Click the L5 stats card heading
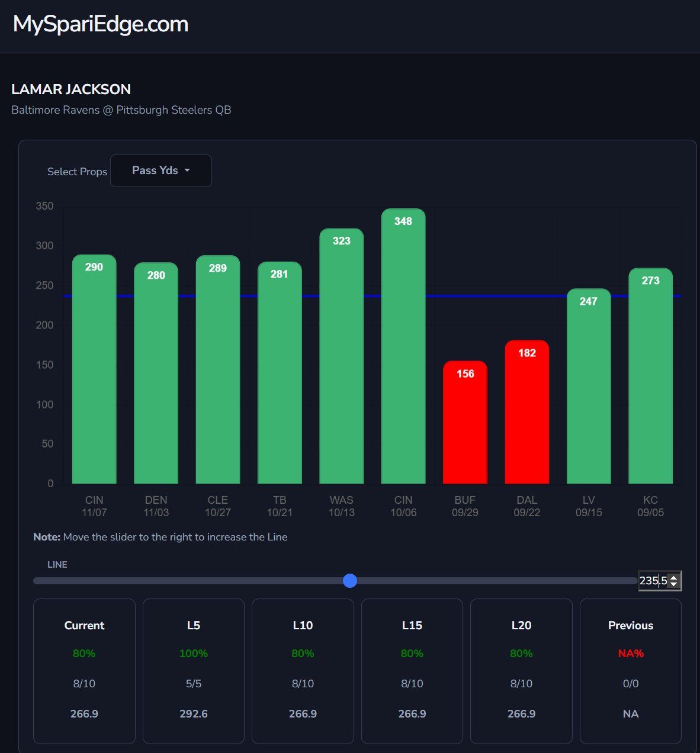 click(x=194, y=626)
